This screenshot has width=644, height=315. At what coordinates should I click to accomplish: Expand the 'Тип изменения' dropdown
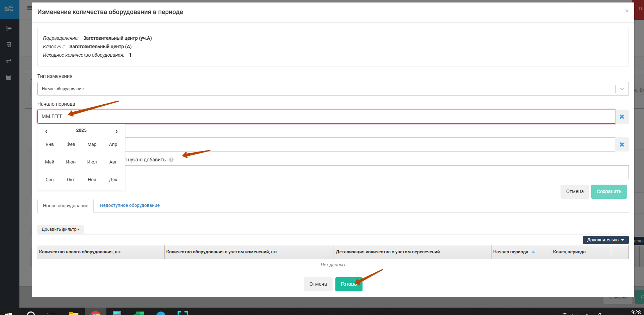[x=622, y=89]
